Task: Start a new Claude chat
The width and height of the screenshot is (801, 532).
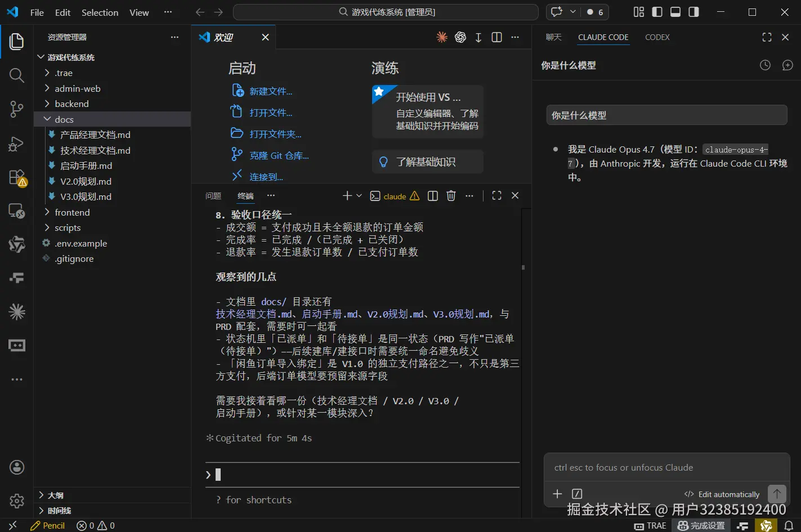Action: coord(787,65)
